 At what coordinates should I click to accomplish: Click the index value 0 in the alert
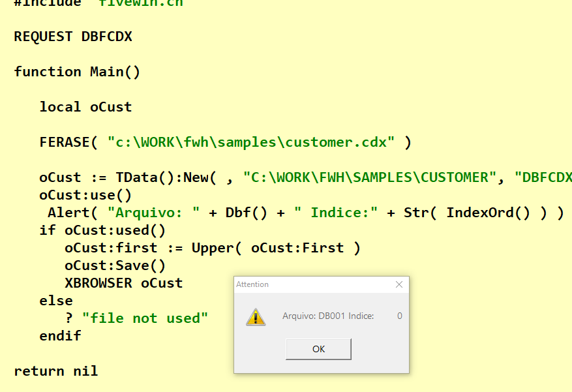[x=400, y=316]
